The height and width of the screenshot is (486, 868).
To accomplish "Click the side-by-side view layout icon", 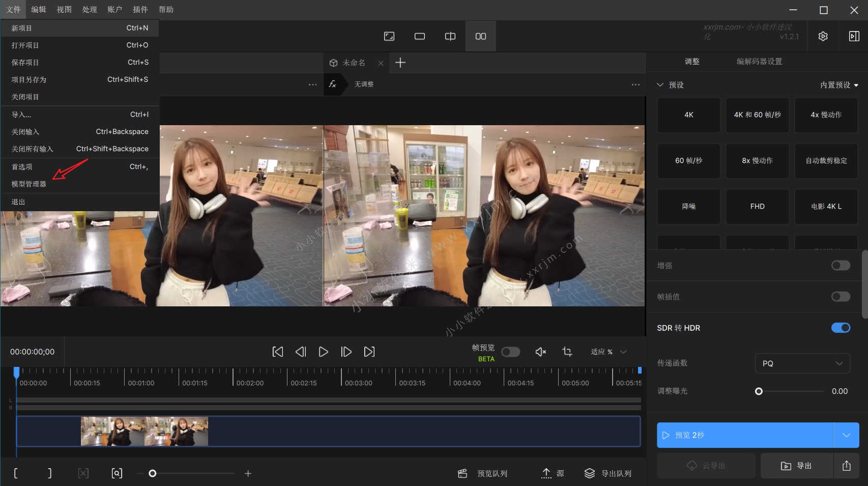I will [480, 36].
